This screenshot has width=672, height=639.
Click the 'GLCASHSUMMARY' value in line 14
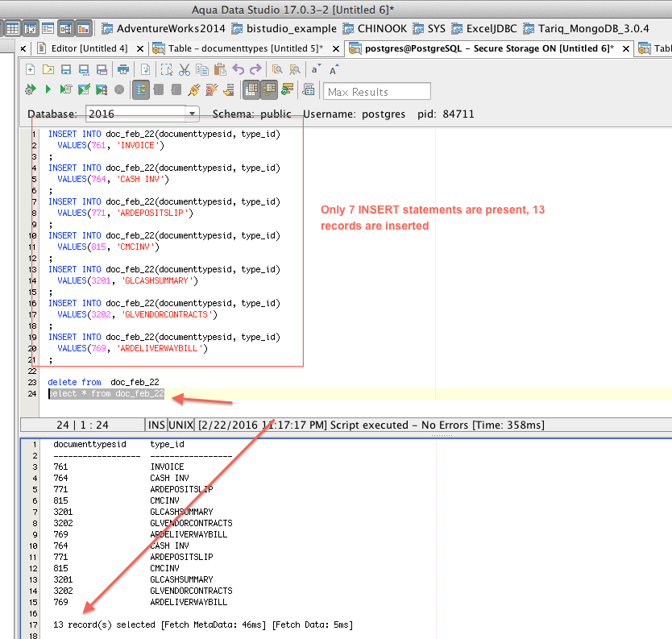click(x=156, y=280)
